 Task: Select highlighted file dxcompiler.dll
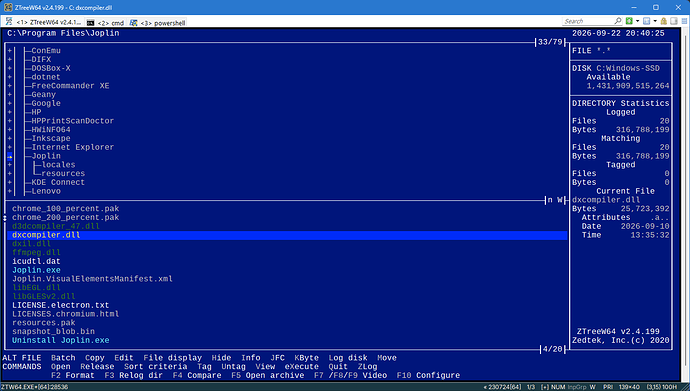pyautogui.click(x=287, y=235)
